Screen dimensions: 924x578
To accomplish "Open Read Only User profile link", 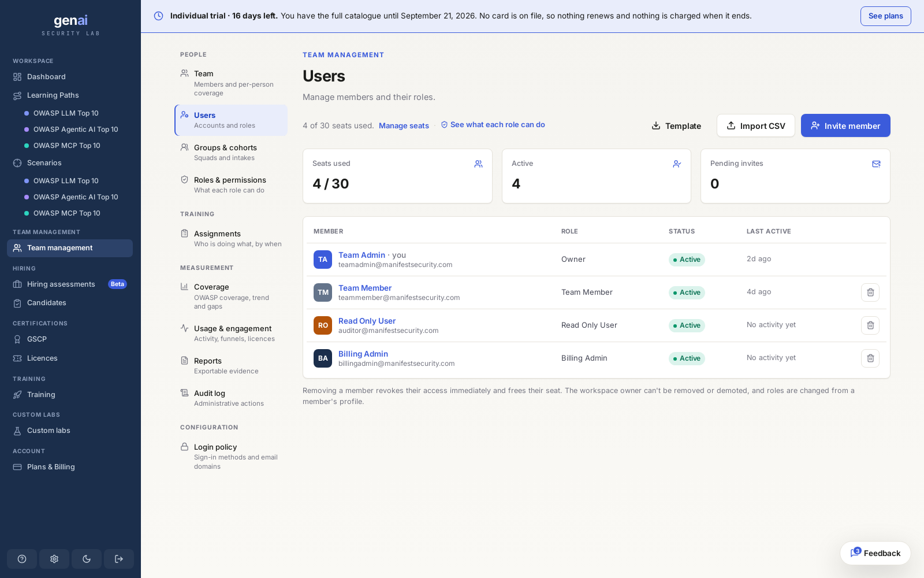I will click(x=367, y=321).
